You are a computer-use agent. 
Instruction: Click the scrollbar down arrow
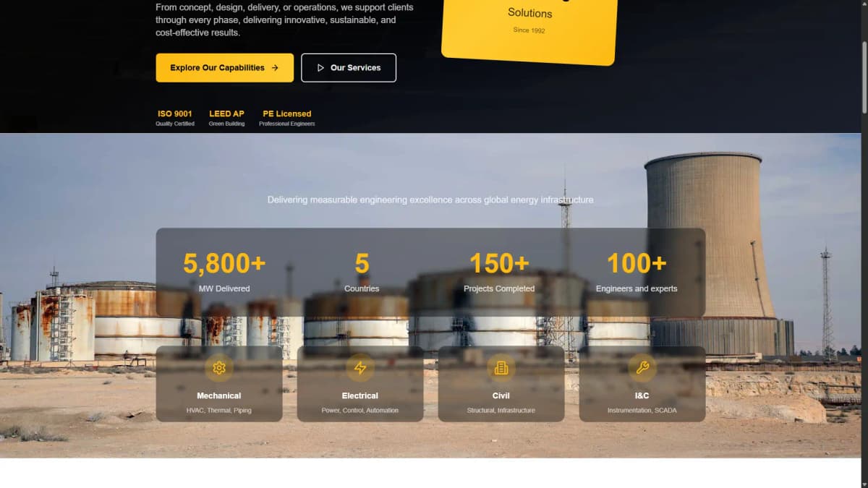point(863,483)
